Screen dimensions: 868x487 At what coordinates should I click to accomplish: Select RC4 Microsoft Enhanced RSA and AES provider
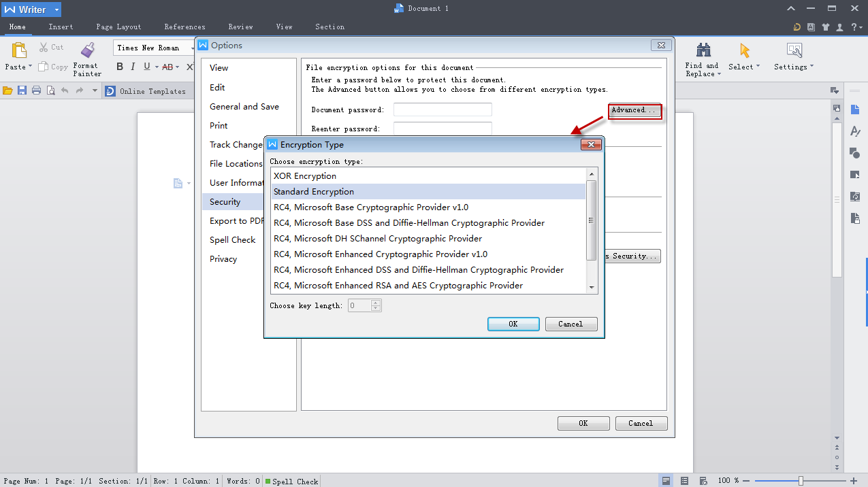(398, 286)
